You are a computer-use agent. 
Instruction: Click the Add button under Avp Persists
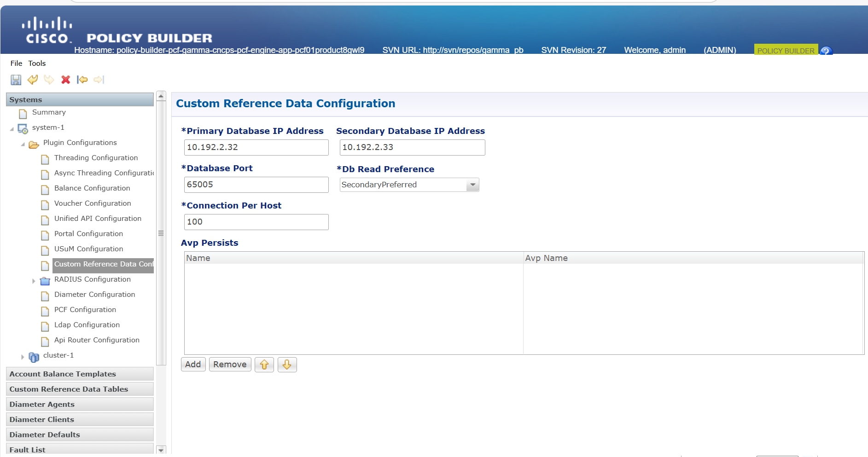[x=193, y=364]
